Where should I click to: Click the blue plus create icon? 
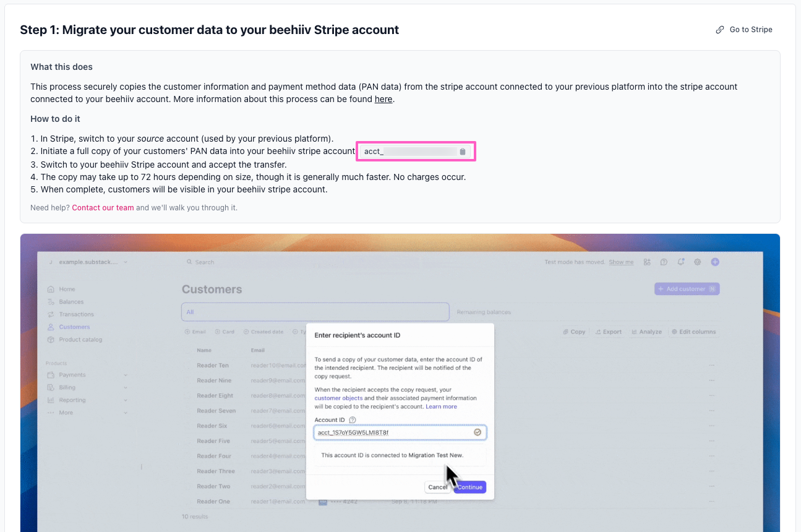[715, 262]
